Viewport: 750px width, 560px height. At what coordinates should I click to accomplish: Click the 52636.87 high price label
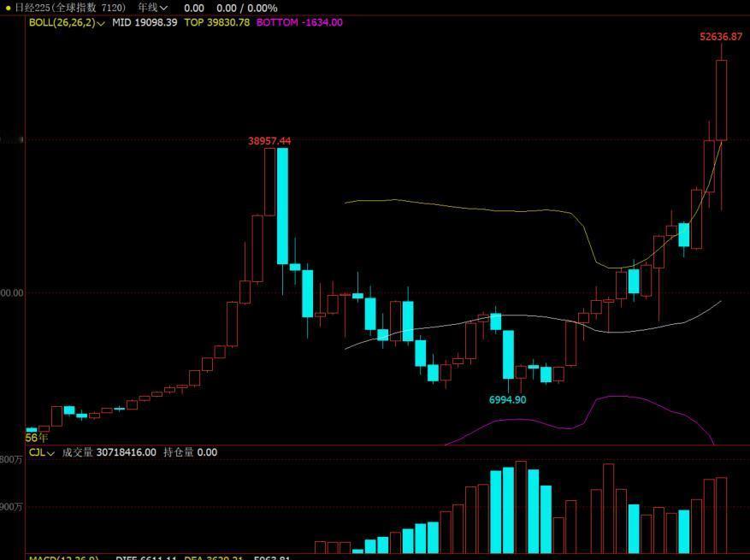click(721, 37)
